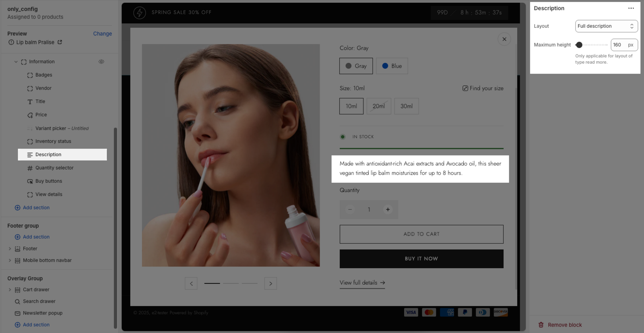644x333 pixels.
Task: Click the plus icon to increase quantity
Action: pyautogui.click(x=388, y=209)
